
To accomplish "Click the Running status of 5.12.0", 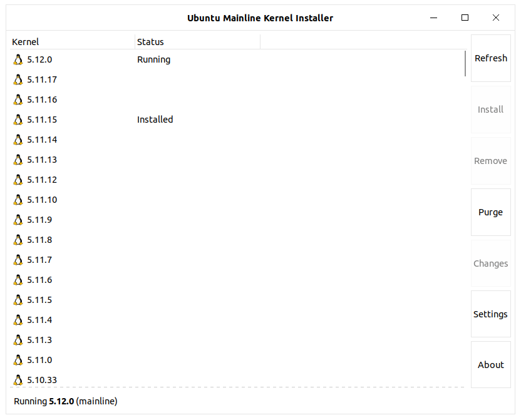I will click(154, 60).
